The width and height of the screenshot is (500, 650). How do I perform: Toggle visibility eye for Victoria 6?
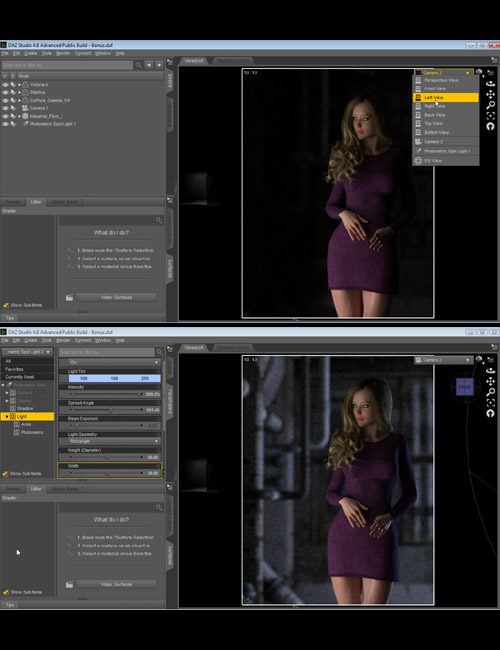[x=5, y=85]
